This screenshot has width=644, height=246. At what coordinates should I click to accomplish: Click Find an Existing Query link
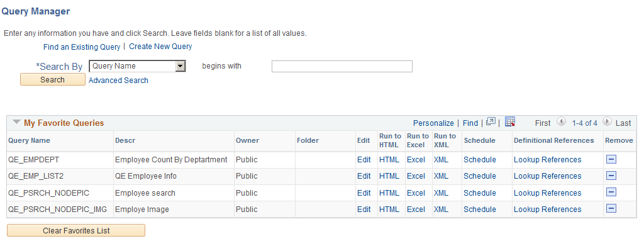pyautogui.click(x=82, y=47)
